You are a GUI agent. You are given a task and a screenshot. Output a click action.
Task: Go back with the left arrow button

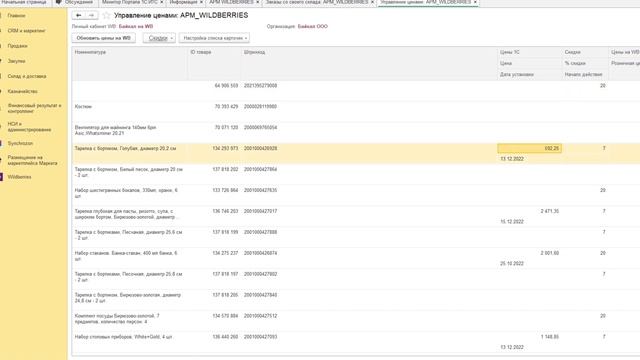click(78, 16)
